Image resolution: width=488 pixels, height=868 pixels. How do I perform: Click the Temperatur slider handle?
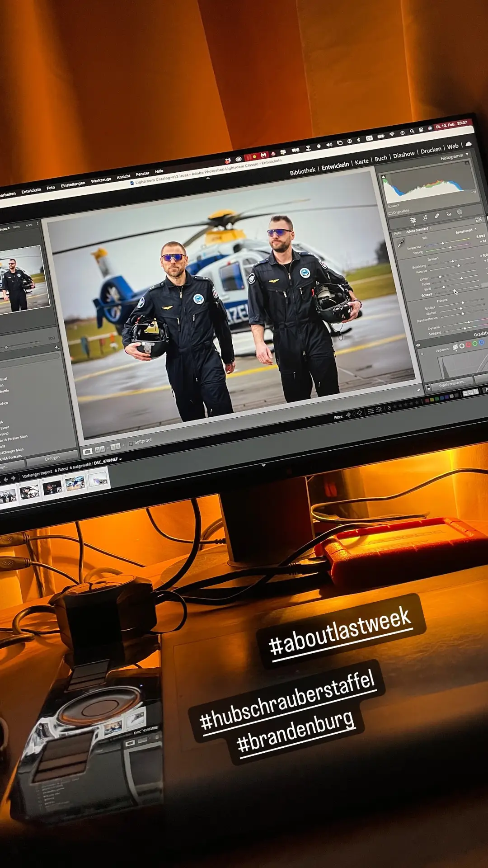[x=443, y=243]
